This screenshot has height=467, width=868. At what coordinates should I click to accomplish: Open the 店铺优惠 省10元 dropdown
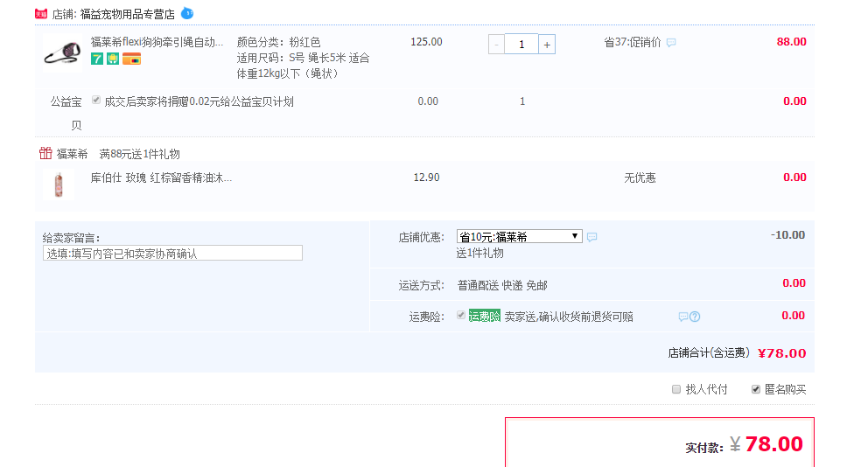tap(519, 237)
